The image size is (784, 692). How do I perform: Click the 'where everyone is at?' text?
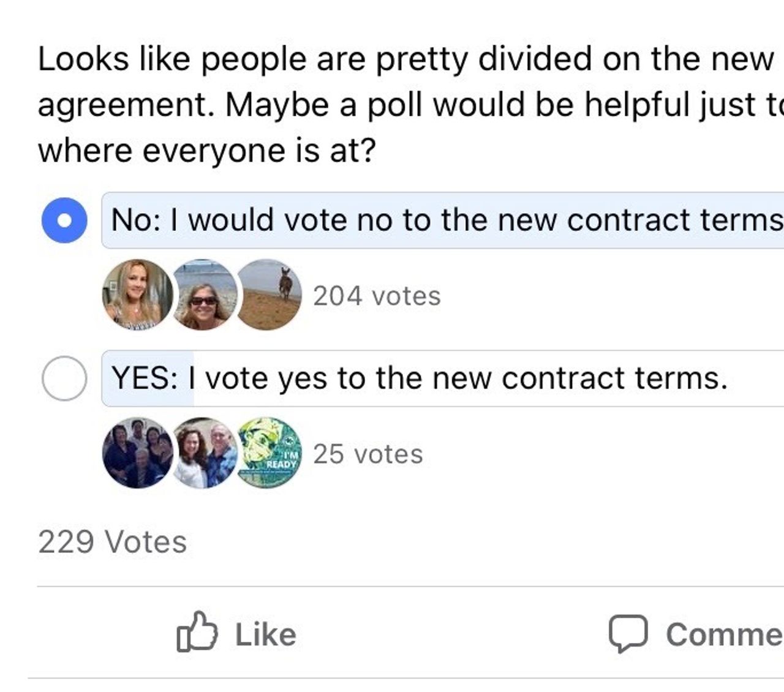coord(206,151)
